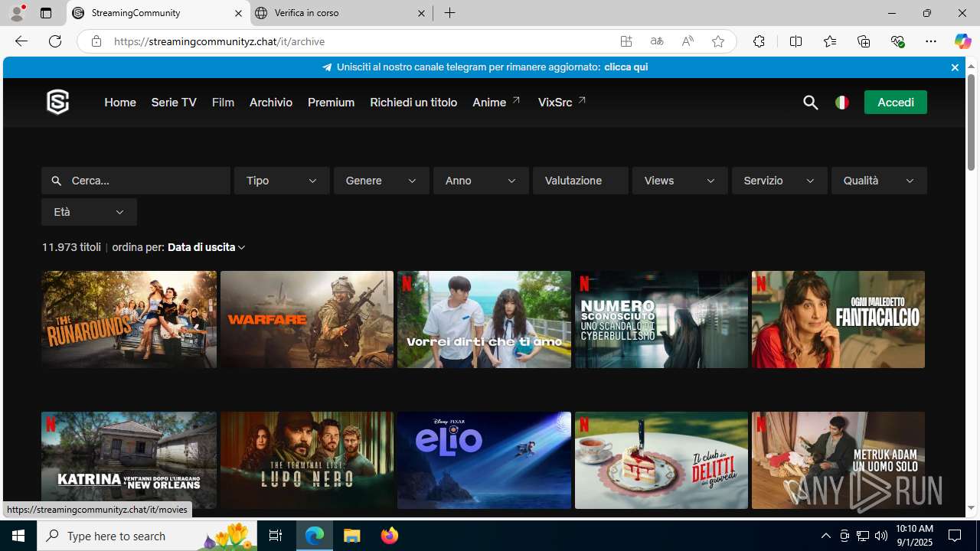Close the StreamingCommunity tab
This screenshot has width=980, height=551.
(238, 13)
